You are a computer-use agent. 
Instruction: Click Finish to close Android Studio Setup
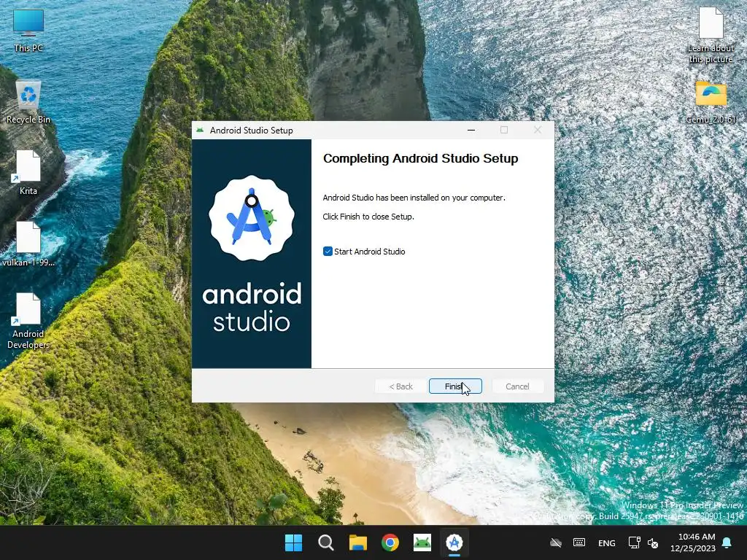pos(455,386)
